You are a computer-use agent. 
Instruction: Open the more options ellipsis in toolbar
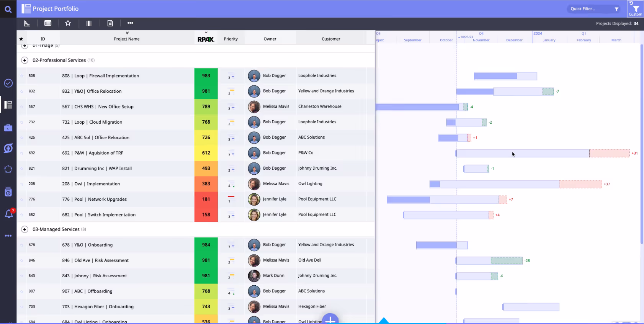click(131, 23)
